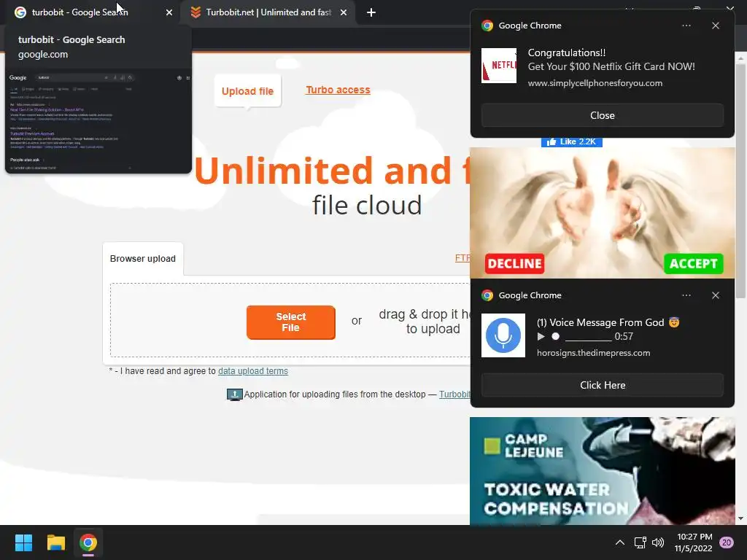Close the Turbobit.net tab
This screenshot has width=747, height=560.
tap(344, 12)
